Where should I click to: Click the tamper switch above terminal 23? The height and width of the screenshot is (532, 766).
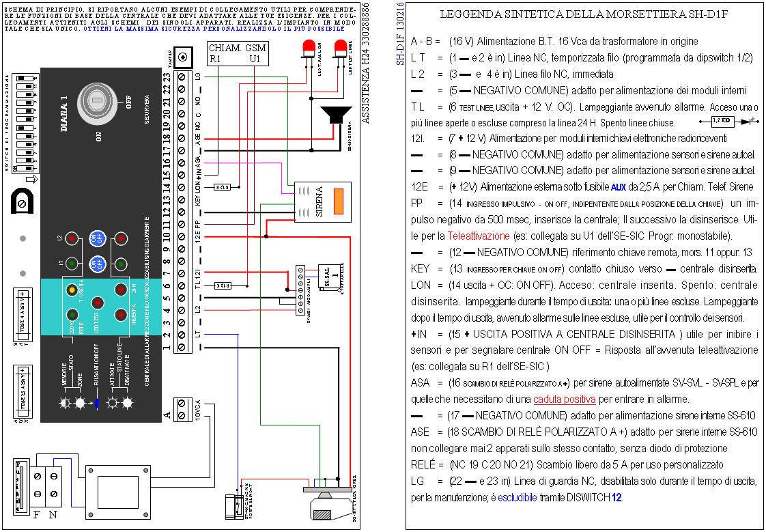pyautogui.click(x=183, y=57)
